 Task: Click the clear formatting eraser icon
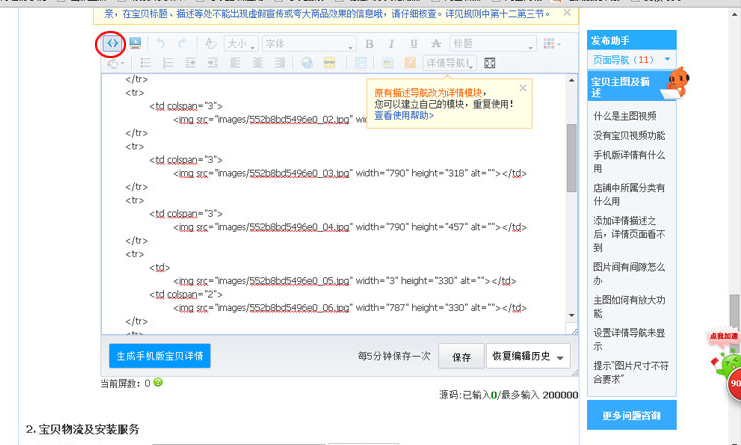[x=210, y=43]
